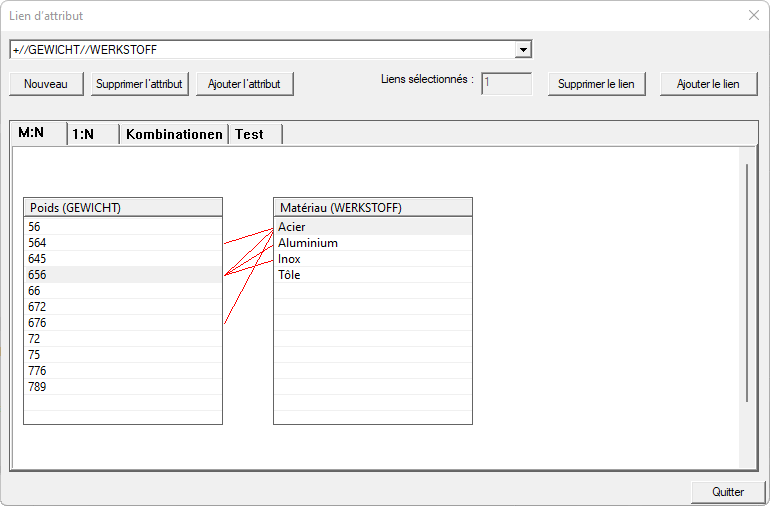The width and height of the screenshot is (770, 506).
Task: Select weight value 56
Action: tap(123, 226)
